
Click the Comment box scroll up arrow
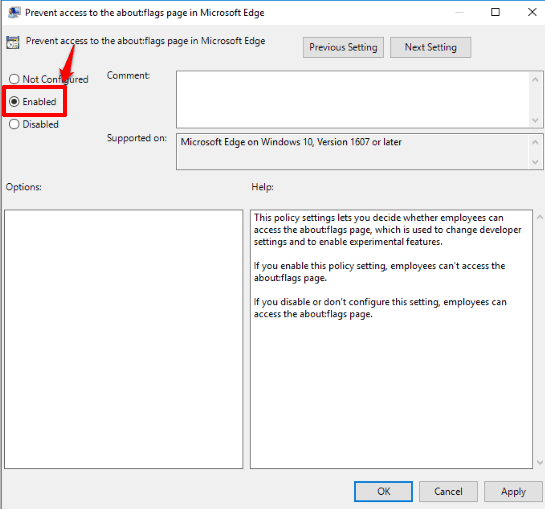point(535,80)
